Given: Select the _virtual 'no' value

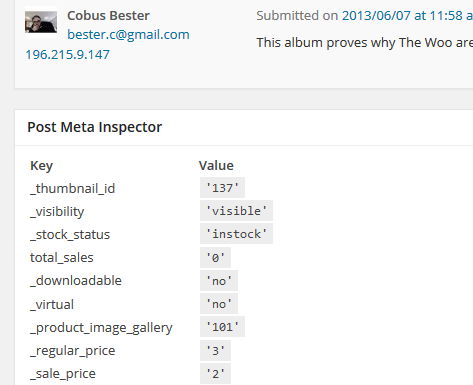Looking at the screenshot, I should click(x=219, y=304).
